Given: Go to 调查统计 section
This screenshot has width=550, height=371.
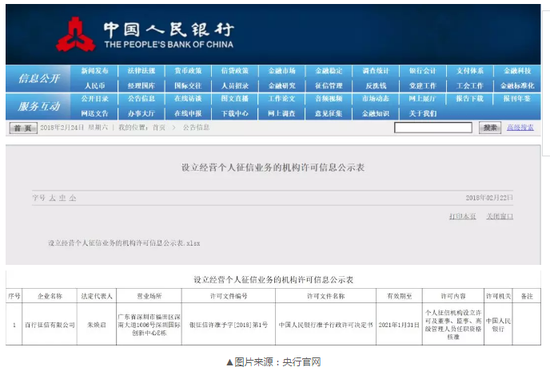Looking at the screenshot, I should point(376,71).
